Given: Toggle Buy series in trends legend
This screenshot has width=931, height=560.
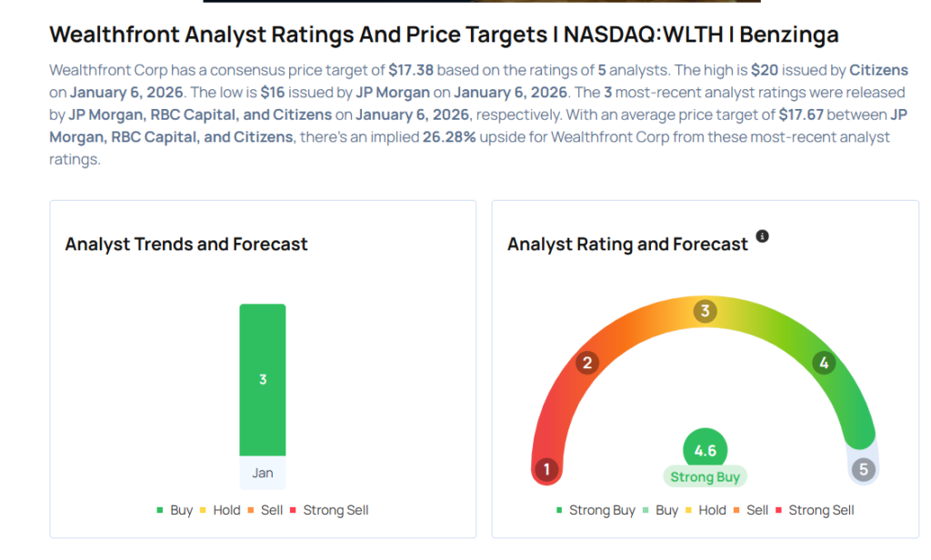Looking at the screenshot, I should 175,510.
